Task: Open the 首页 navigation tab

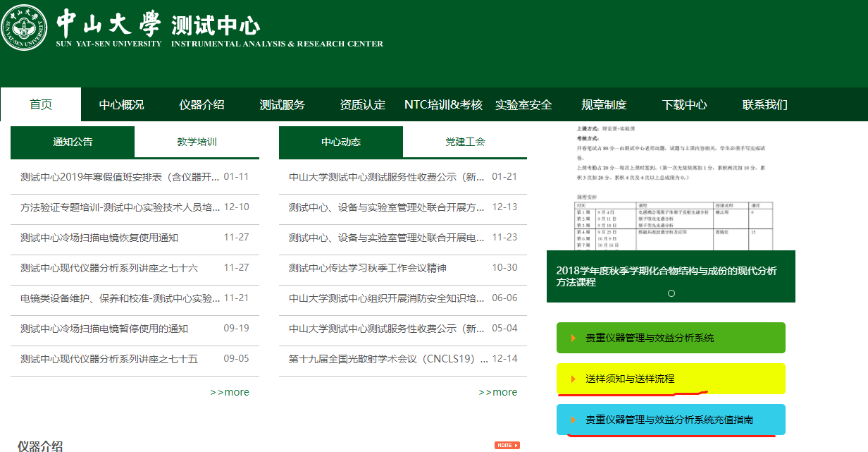Action: 41,105
